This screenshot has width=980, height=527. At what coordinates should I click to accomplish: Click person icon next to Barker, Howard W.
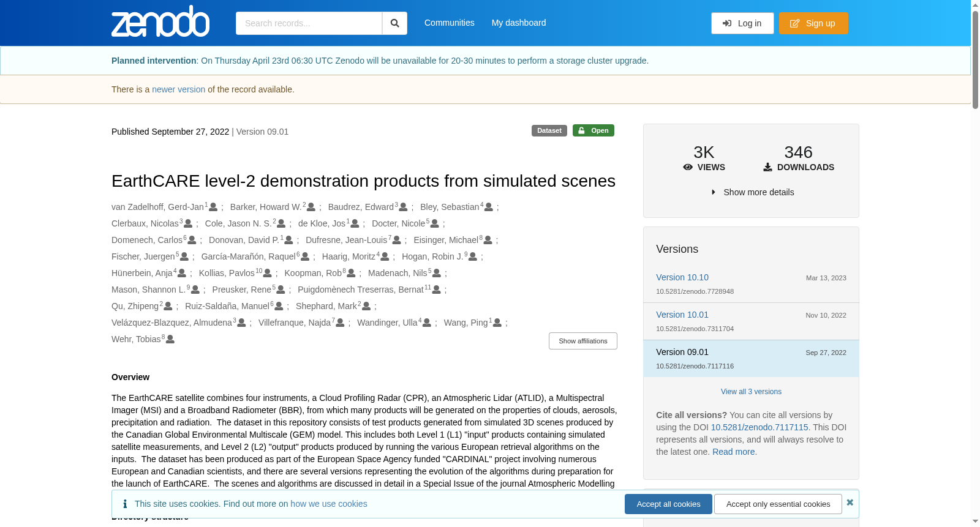tap(311, 207)
